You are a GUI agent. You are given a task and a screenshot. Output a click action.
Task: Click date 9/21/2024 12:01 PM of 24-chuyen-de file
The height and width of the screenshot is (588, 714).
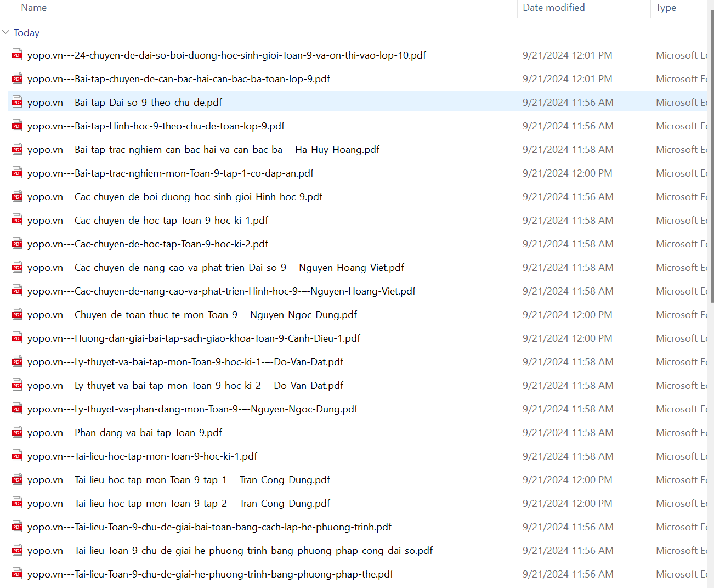[568, 55]
